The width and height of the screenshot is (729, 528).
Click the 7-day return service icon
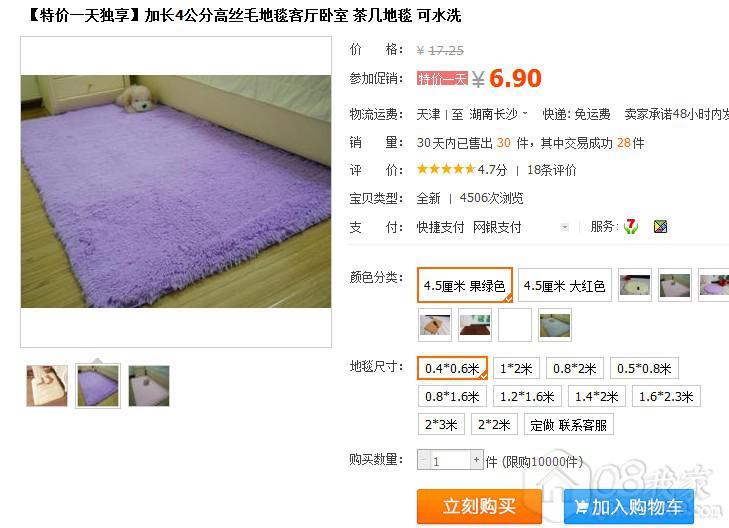pyautogui.click(x=631, y=226)
